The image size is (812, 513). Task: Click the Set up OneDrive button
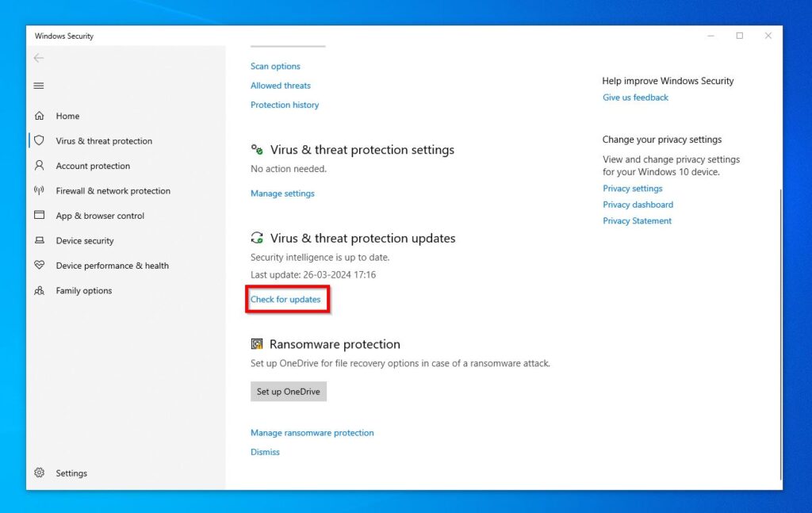click(x=288, y=391)
